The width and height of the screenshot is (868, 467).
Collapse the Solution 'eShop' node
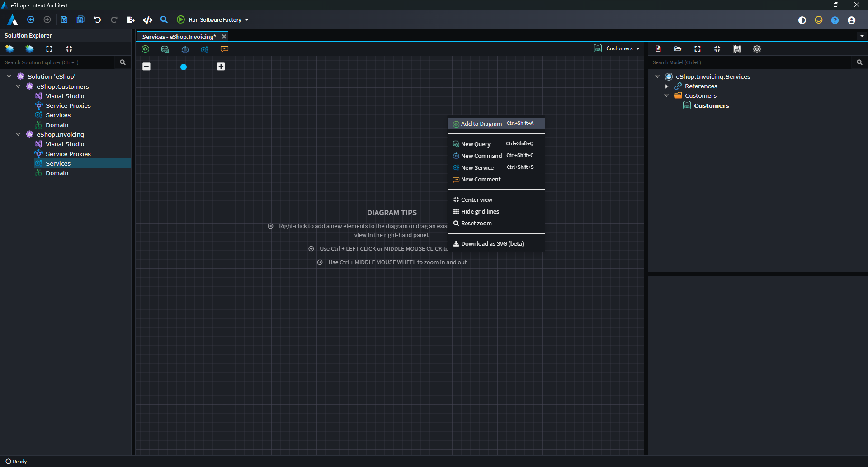coord(9,76)
